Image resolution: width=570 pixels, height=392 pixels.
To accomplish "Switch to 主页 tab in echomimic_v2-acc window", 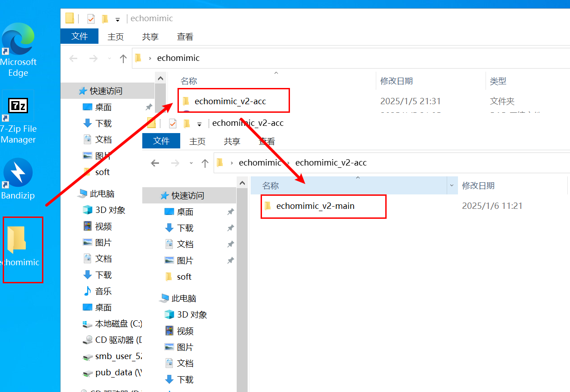I will point(197,141).
